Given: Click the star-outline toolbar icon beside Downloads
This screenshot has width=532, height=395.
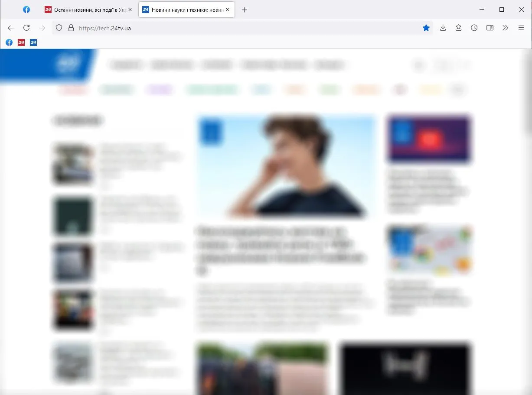Looking at the screenshot, I should (x=458, y=28).
